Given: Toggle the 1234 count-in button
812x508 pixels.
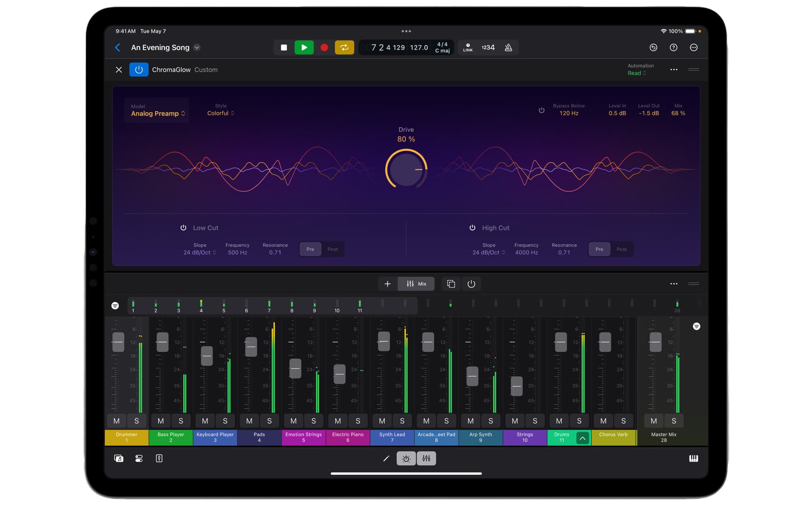Looking at the screenshot, I should [x=488, y=48].
